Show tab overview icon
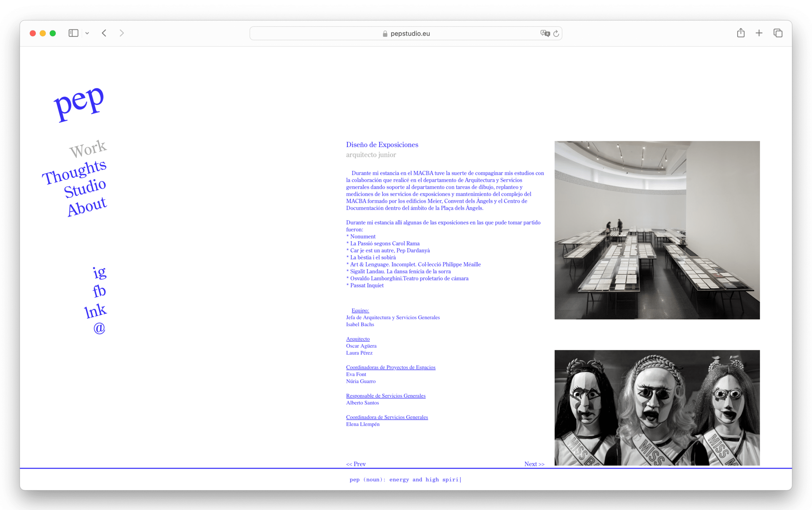 tap(778, 33)
